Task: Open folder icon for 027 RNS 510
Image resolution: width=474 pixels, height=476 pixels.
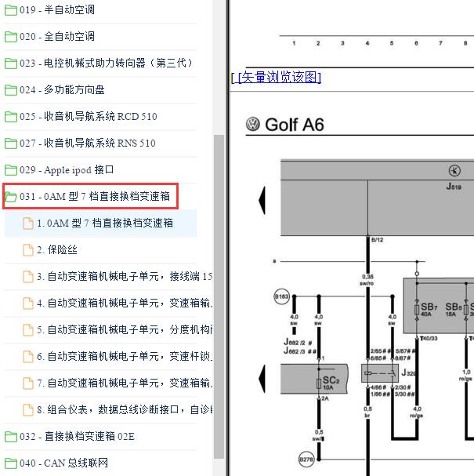Action: pos(11,144)
